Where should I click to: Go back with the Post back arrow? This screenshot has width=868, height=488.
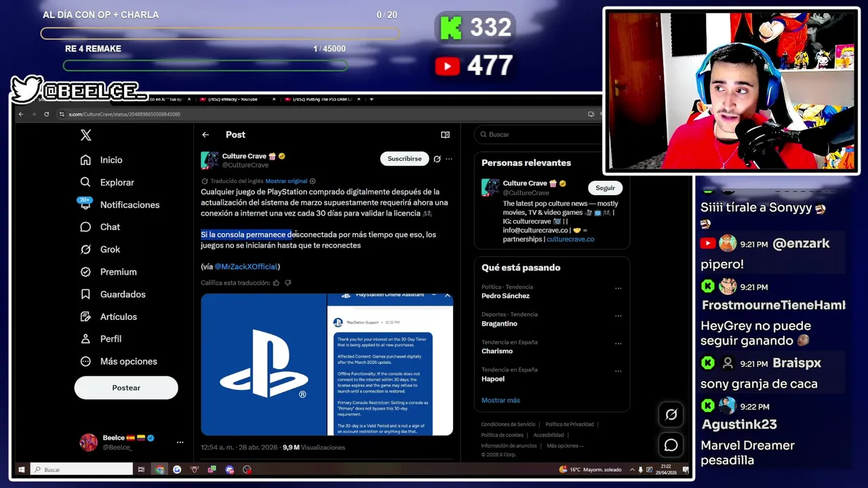coord(205,135)
